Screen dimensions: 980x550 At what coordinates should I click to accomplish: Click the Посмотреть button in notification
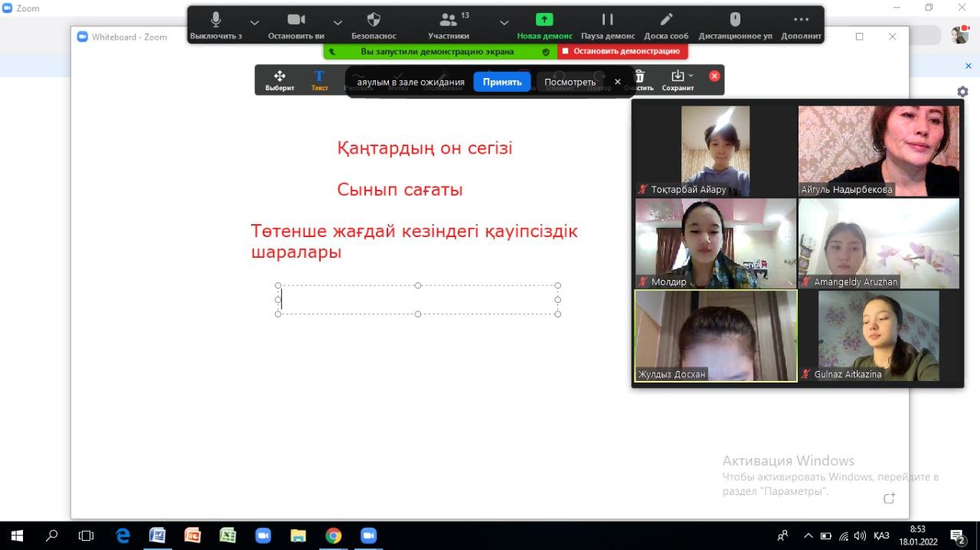(x=570, y=82)
